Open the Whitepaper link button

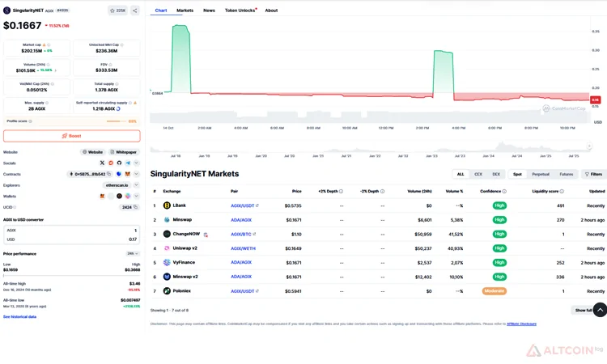124,152
